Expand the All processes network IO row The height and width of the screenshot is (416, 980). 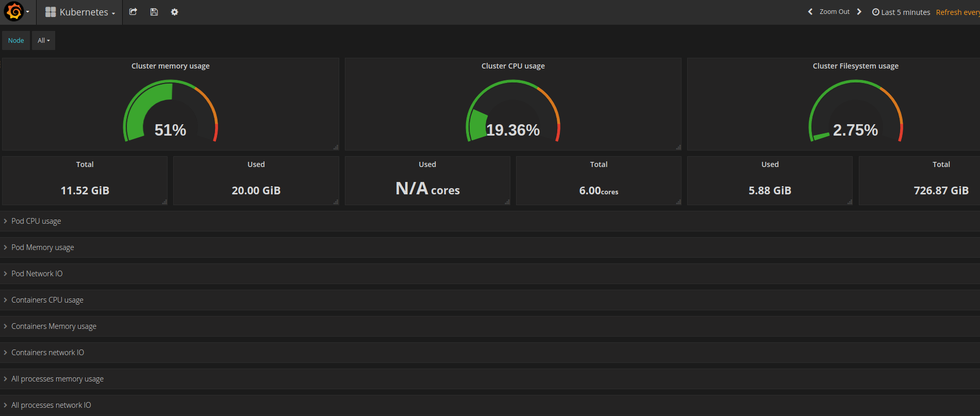[490, 405]
